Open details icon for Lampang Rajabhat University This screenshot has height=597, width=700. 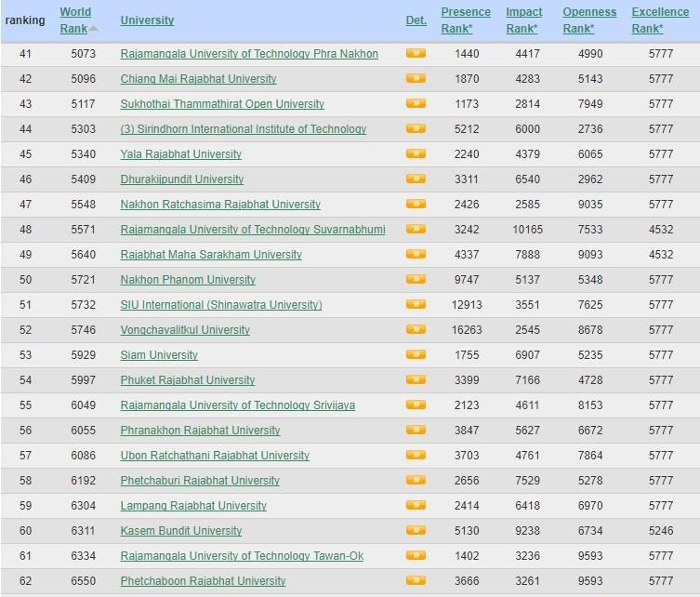coord(416,506)
